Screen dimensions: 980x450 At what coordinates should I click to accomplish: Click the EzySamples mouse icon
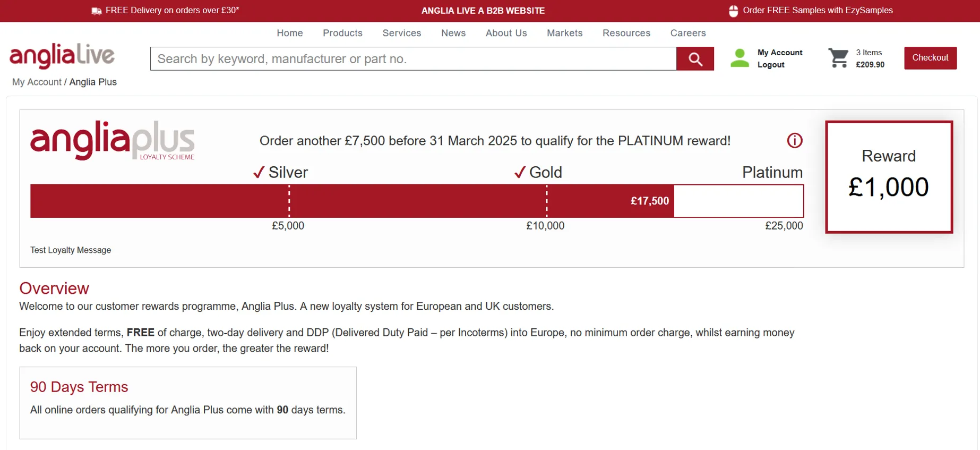(733, 11)
